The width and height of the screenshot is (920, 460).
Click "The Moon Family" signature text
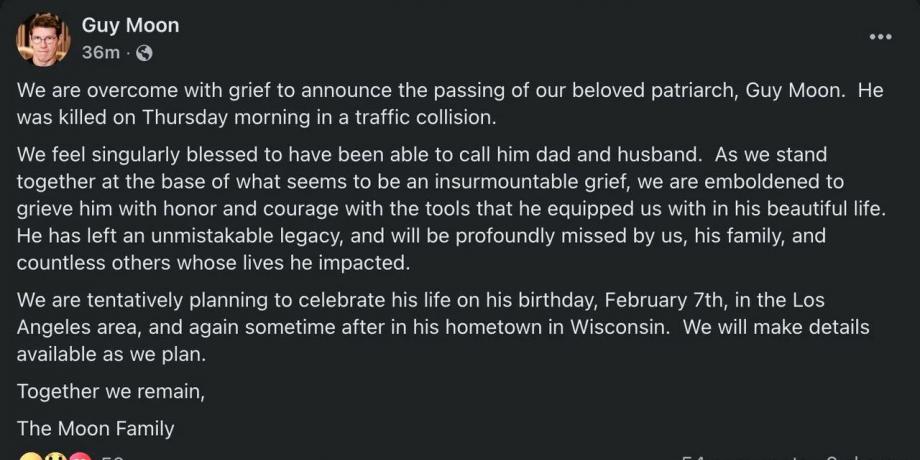[96, 429]
